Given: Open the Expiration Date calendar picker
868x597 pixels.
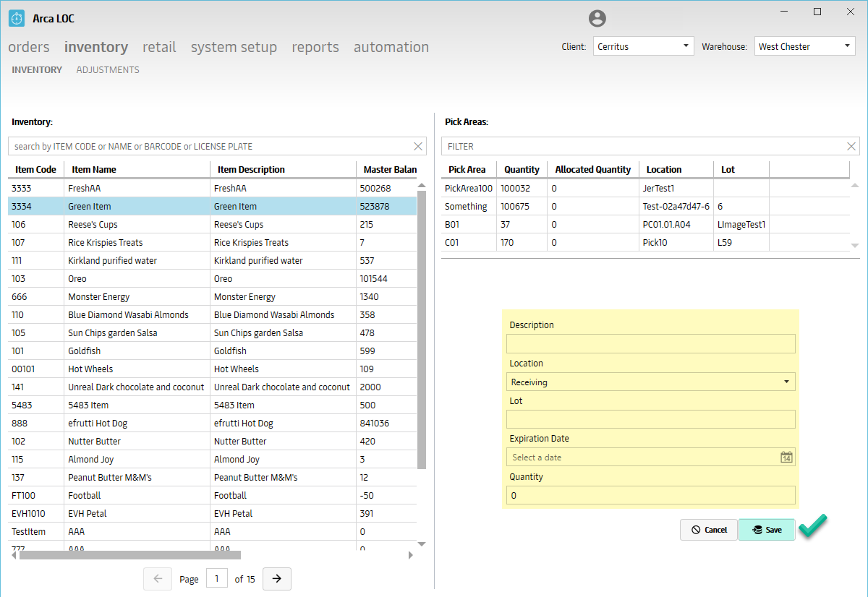Looking at the screenshot, I should [787, 458].
